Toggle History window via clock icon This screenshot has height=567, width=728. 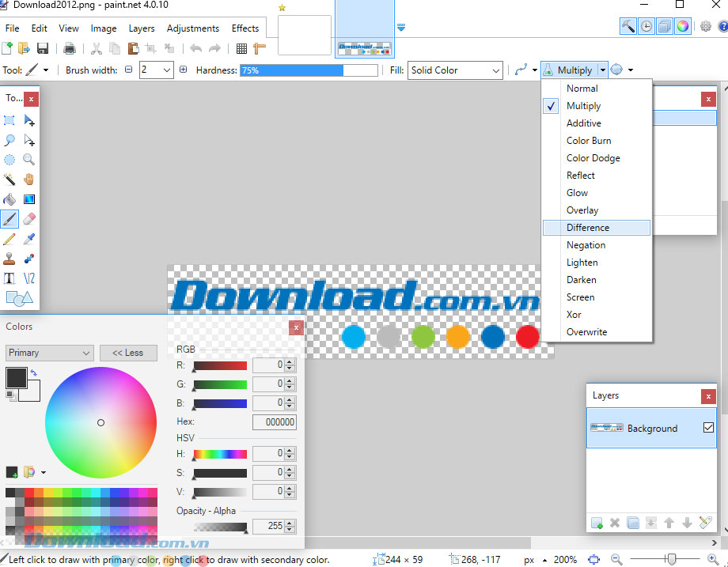click(x=646, y=26)
